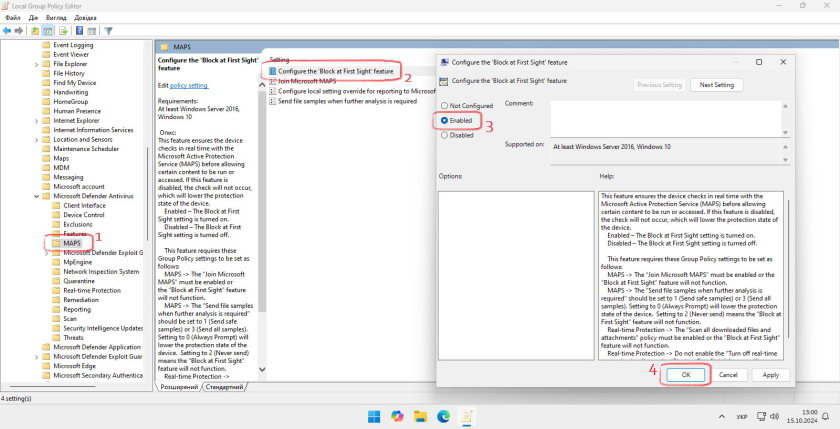Click the icon beside 'Send file samples' setting
The height and width of the screenshot is (429, 840).
272,101
